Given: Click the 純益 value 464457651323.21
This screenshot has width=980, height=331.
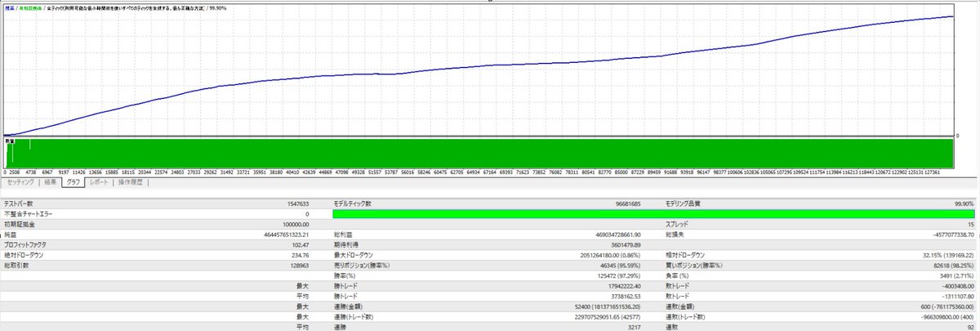Looking at the screenshot, I should pyautogui.click(x=287, y=235).
